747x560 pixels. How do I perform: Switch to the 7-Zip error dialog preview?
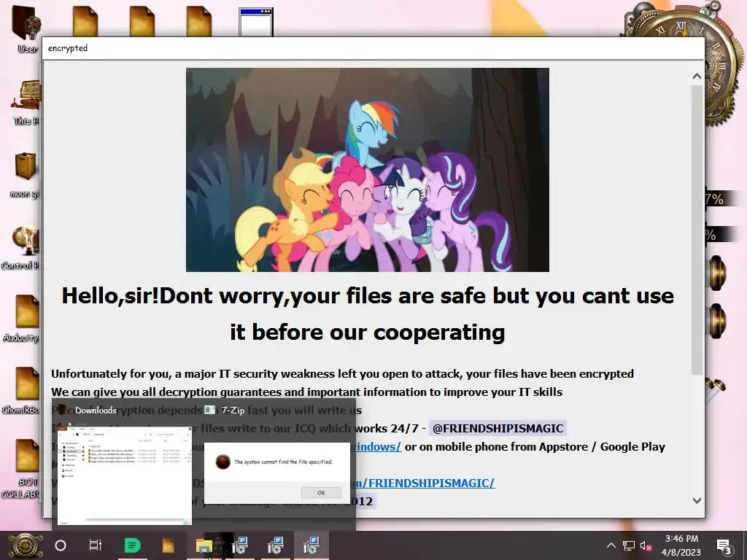click(276, 474)
